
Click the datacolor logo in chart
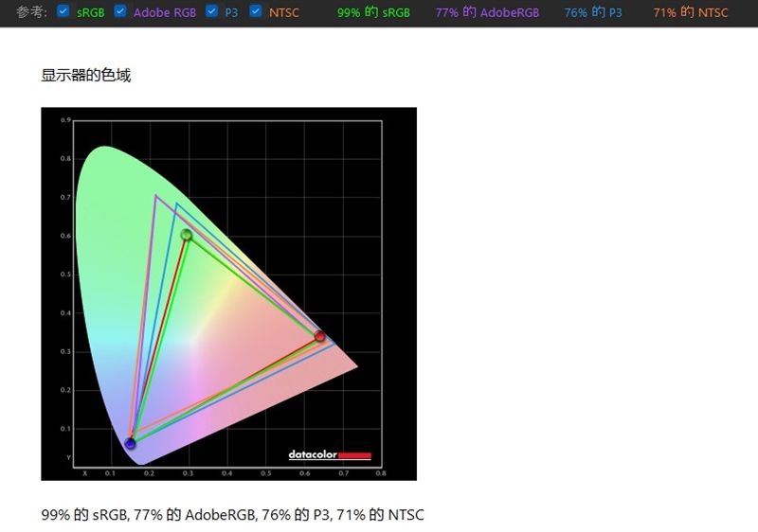coord(330,454)
